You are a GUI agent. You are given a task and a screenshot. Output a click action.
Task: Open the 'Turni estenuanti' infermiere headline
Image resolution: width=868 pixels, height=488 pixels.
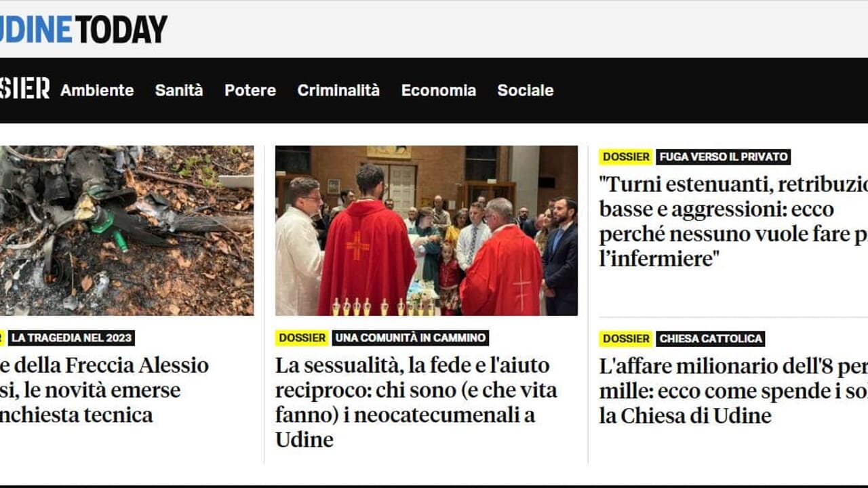point(734,221)
